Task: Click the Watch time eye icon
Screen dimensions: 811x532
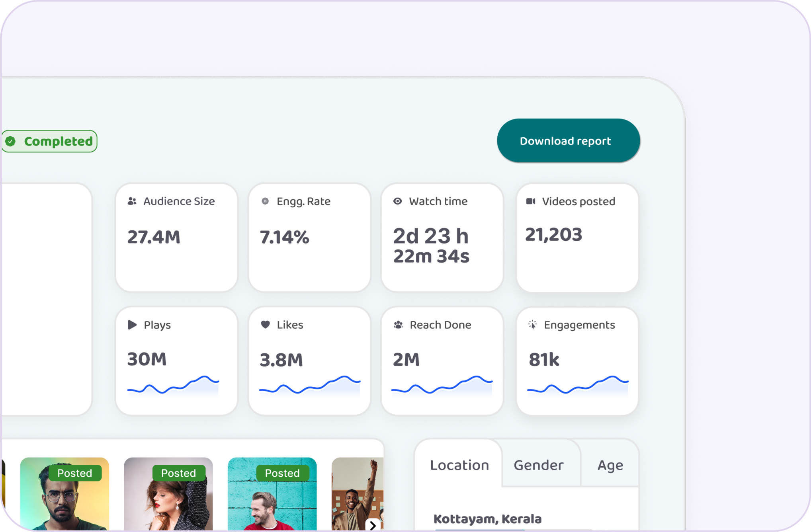Action: click(x=397, y=201)
